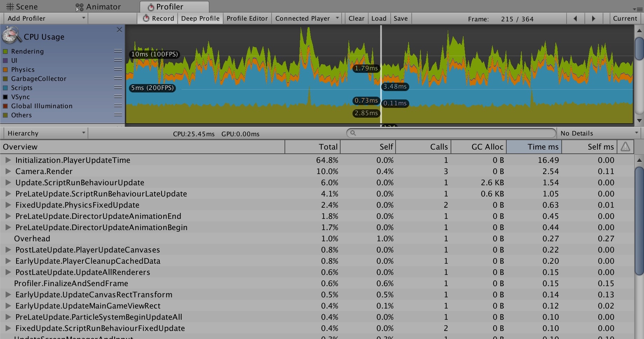Step to the next frame arrow
This screenshot has height=339, width=644.
coord(593,19)
